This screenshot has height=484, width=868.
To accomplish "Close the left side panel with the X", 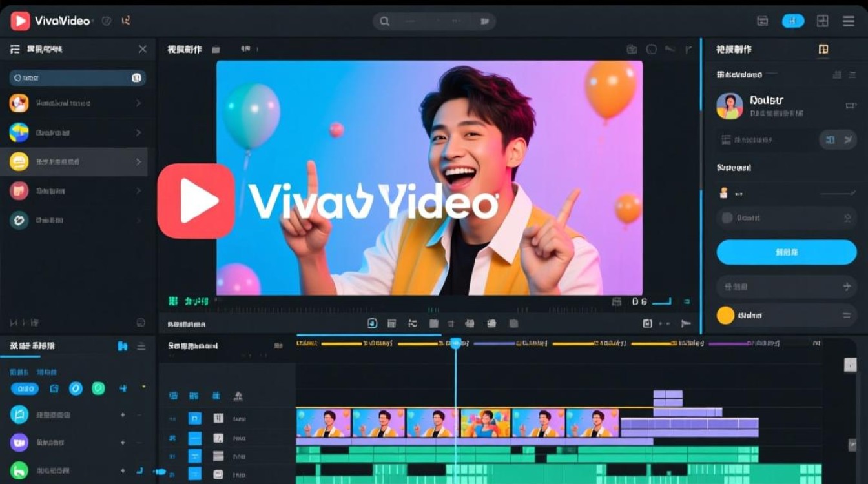I will point(143,49).
